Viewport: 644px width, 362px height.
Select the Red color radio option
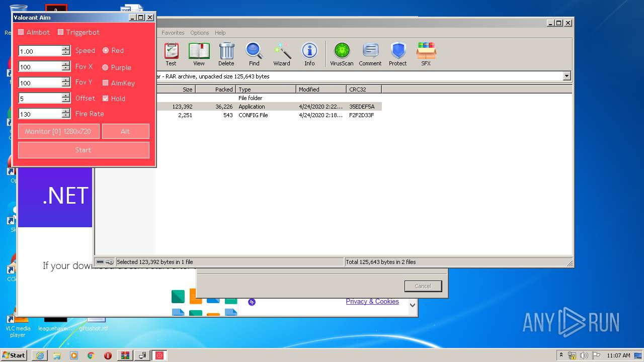(106, 50)
